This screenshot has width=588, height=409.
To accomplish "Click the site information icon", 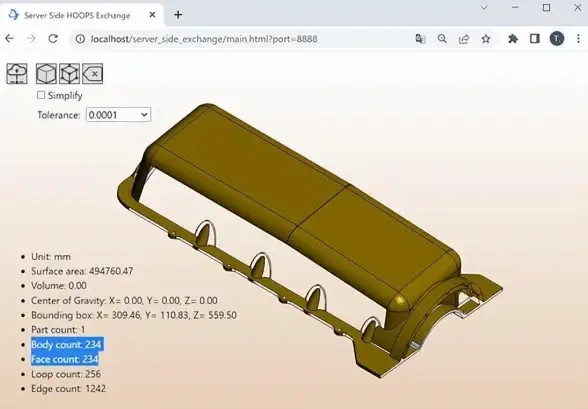I will 80,39.
